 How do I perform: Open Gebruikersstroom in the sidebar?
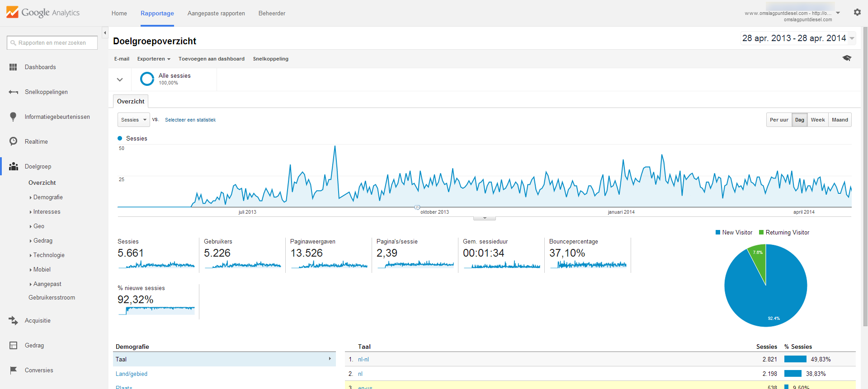pyautogui.click(x=52, y=297)
